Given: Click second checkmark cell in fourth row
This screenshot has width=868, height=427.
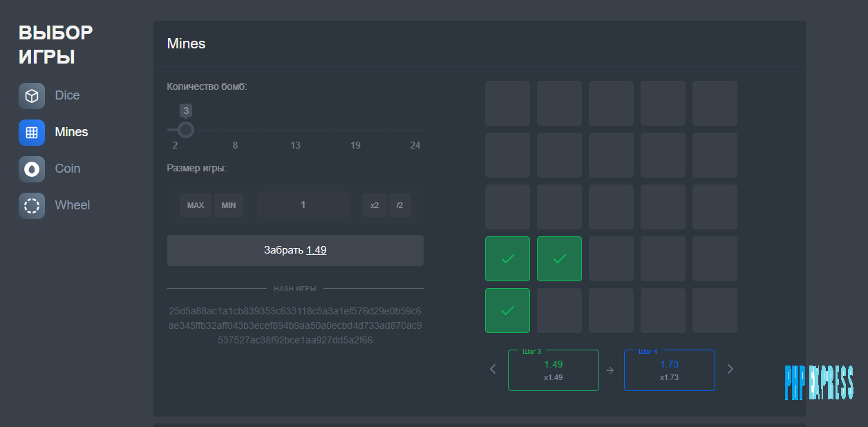Looking at the screenshot, I should (559, 259).
